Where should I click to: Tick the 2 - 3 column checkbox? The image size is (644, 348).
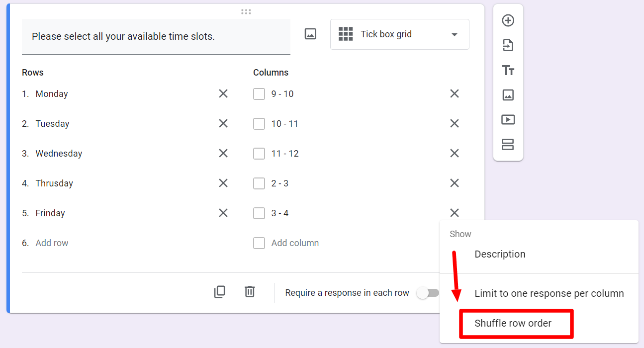259,183
